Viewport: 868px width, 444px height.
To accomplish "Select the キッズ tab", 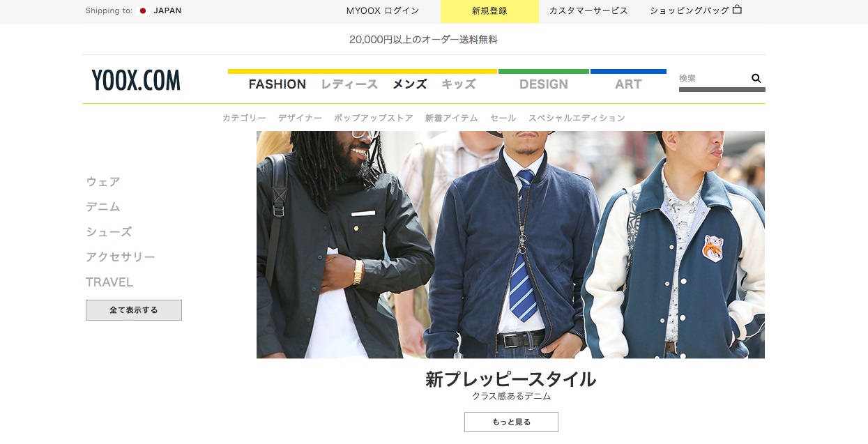I will [x=459, y=84].
